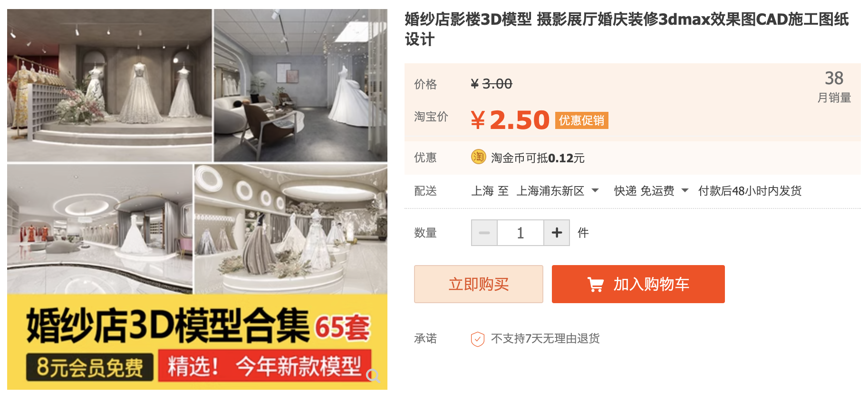Open the bottom-right round display stage image
Viewport: 868px width, 395px height.
coord(291,229)
